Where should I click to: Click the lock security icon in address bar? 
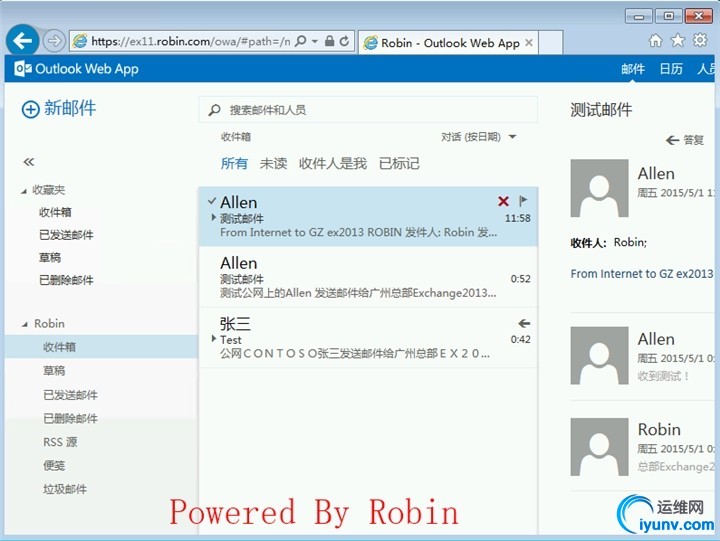tap(329, 41)
